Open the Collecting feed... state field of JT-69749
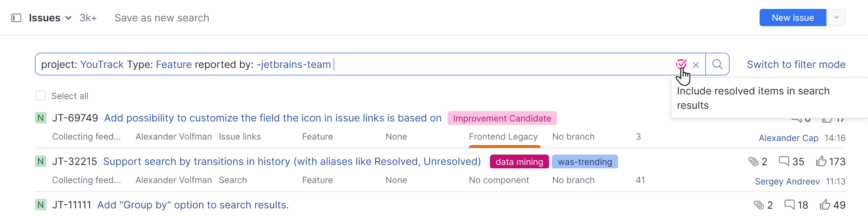This screenshot has width=868, height=217. coord(86,137)
